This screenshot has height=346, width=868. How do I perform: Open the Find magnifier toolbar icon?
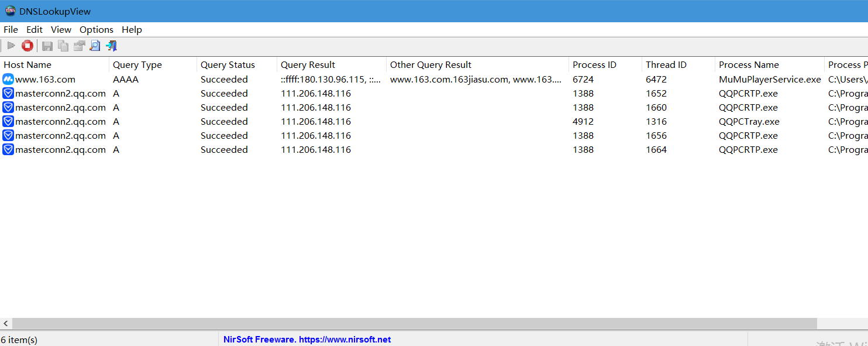95,46
